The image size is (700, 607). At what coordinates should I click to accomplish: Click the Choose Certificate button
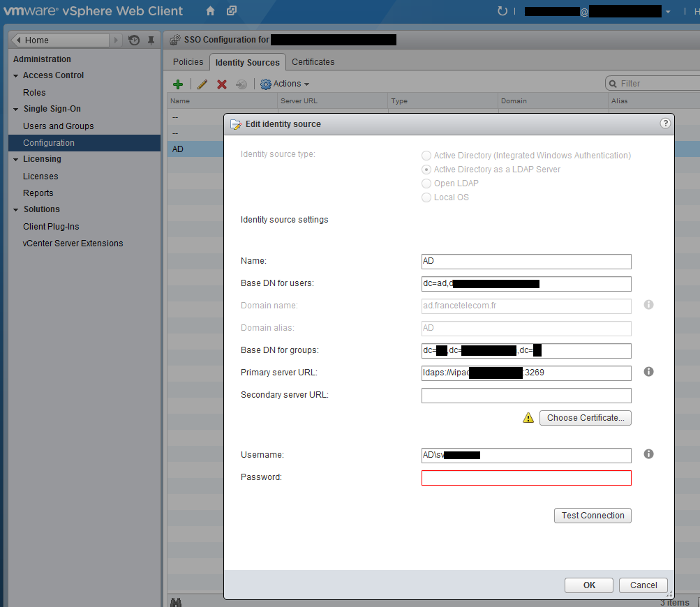585,417
